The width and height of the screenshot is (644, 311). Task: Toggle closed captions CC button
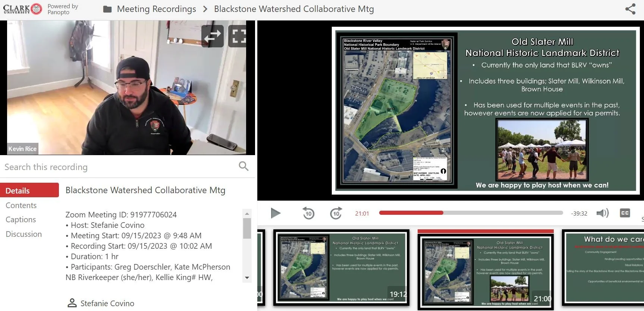tap(625, 213)
